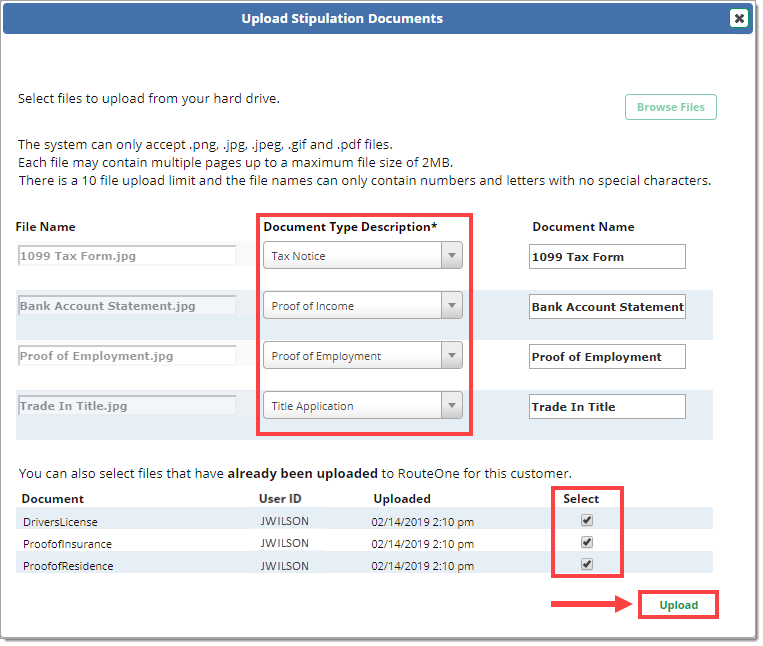Screen dimensions: 763x646
Task: Click the Proof of Employment document name field
Action: (607, 357)
